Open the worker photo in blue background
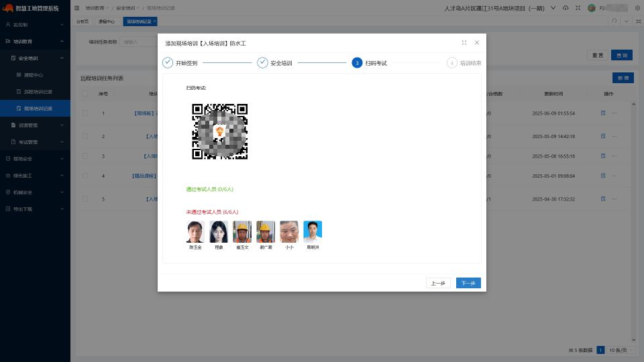This screenshot has height=362, width=644. (313, 231)
